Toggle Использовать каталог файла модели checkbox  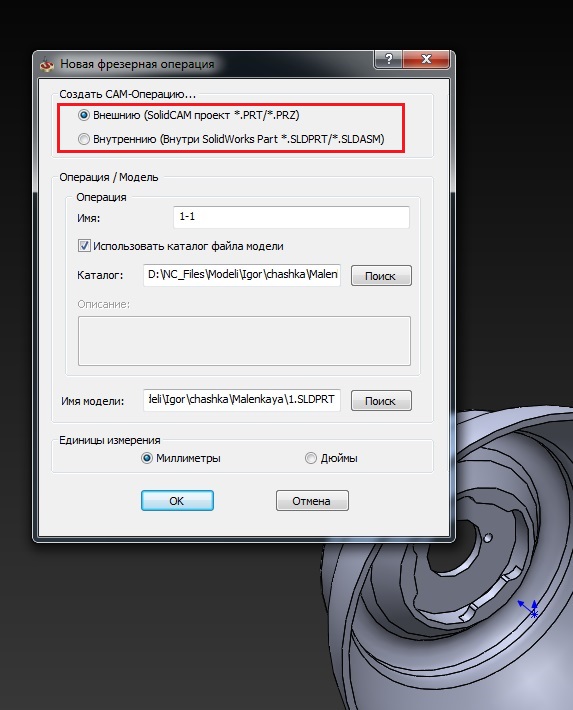coord(84,246)
